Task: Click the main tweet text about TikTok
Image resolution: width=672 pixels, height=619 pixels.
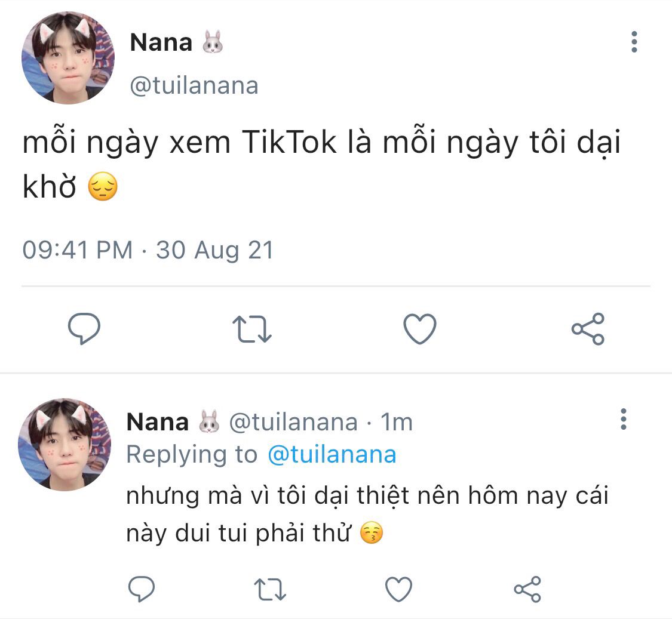Action: tap(321, 164)
